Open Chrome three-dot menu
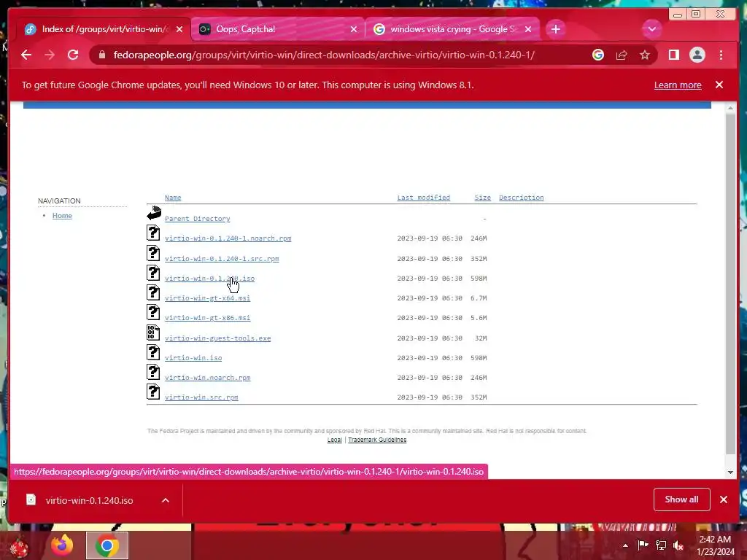This screenshot has width=747, height=560. (x=721, y=55)
